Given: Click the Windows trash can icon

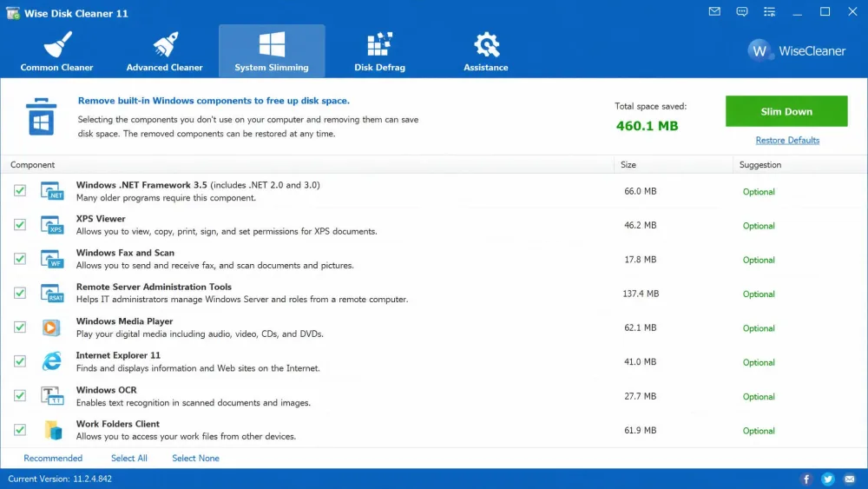Looking at the screenshot, I should (42, 116).
